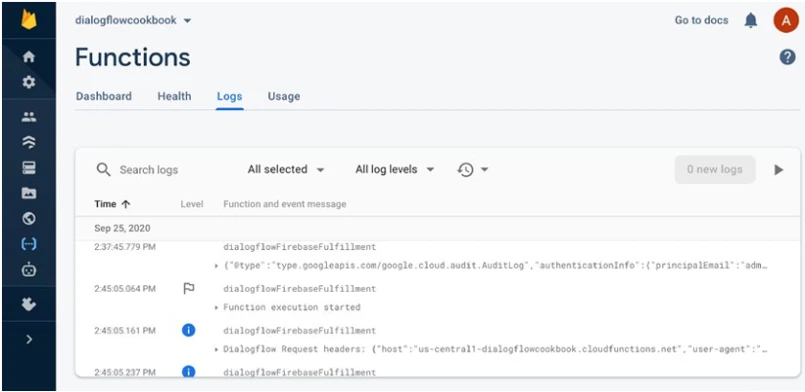Expand sidebar with chevron arrow
The width and height of the screenshot is (805, 392).
[29, 339]
